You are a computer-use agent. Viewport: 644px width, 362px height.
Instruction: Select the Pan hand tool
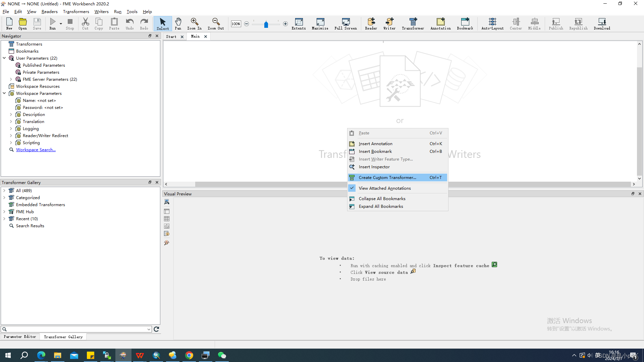[178, 23]
